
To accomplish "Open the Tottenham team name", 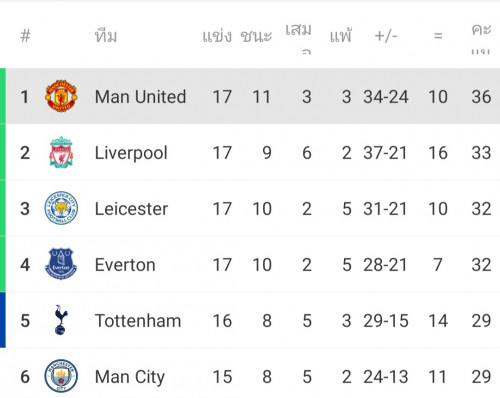I will (x=138, y=321).
